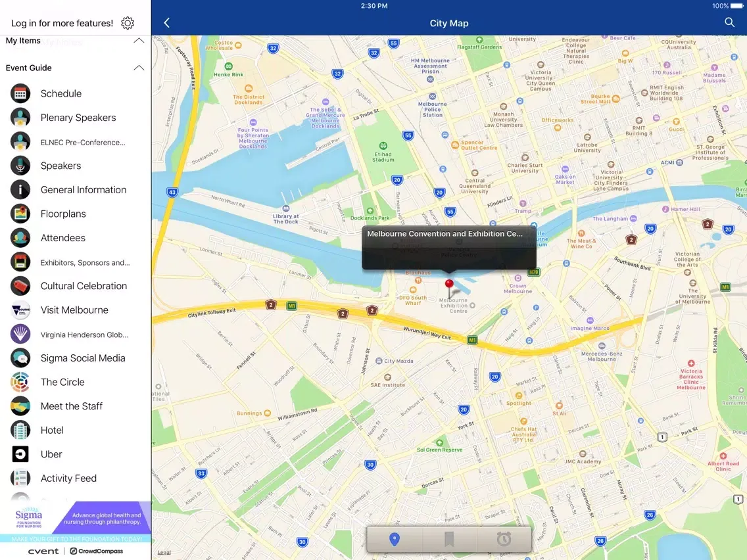The image size is (747, 560).
Task: Go back using the arrow in City Map header
Action: [x=167, y=23]
